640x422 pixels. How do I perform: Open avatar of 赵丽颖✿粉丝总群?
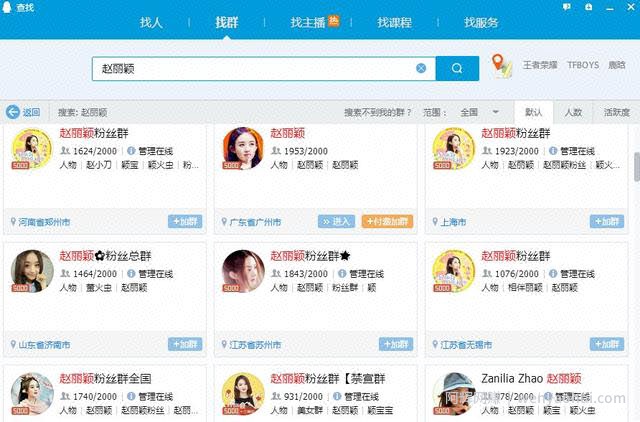(32, 271)
